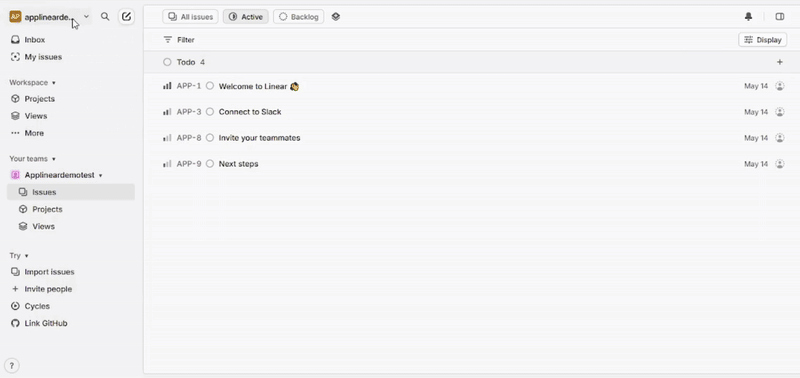Viewport: 800px width, 378px height.
Task: Set priority for APP-1 bar icon
Action: click(x=167, y=86)
